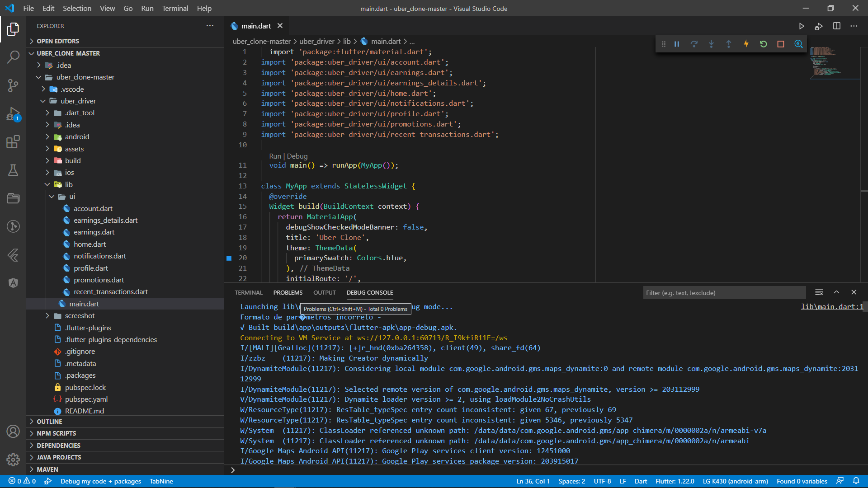The image size is (868, 488).
Task: Click the Filter field in the debug panel
Action: point(724,292)
